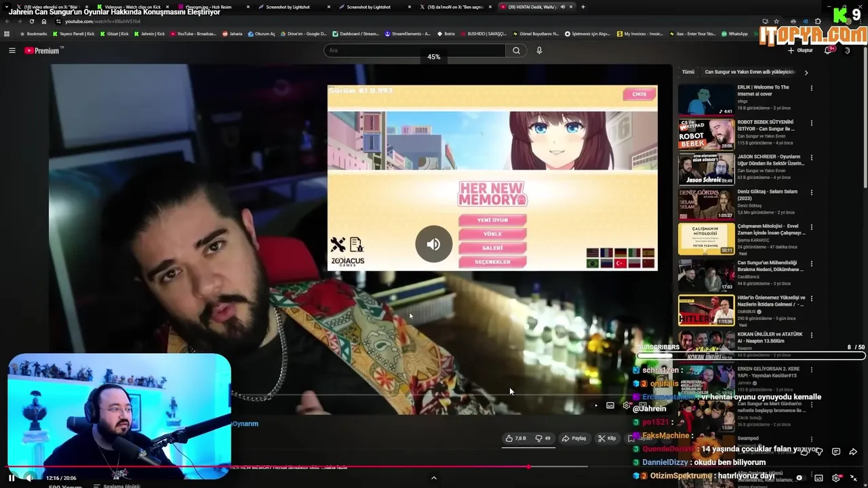
Task: Open options menu for Hitler'in Önlenemez video
Action: pos(811,298)
